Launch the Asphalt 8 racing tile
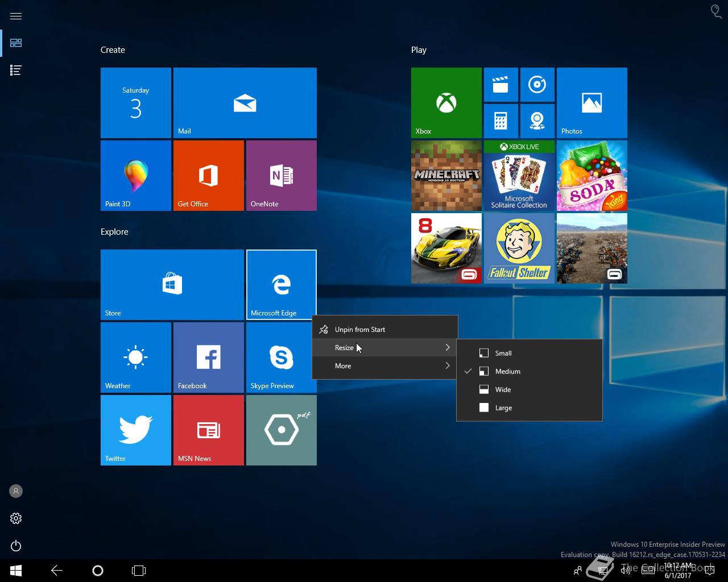The height and width of the screenshot is (582, 728). pyautogui.click(x=446, y=248)
